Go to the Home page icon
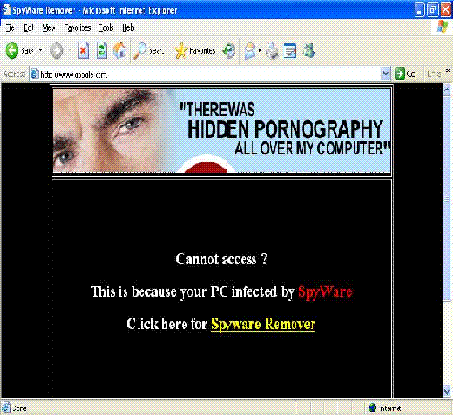The width and height of the screenshot is (454, 417). coord(119,51)
